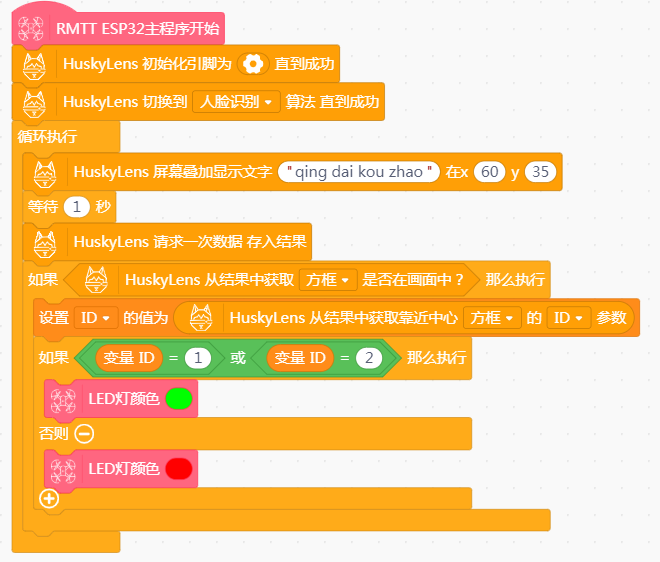Select the 或 operator block

point(238,358)
